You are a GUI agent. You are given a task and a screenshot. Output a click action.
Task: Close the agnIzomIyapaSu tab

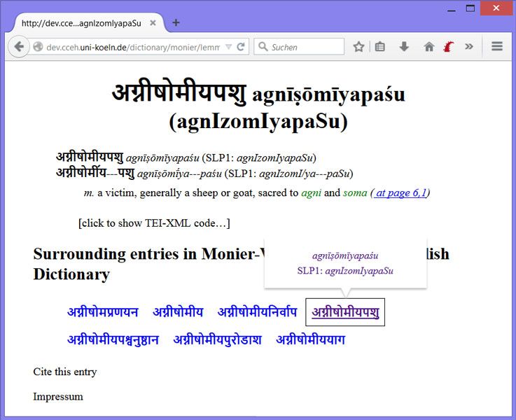click(x=153, y=22)
